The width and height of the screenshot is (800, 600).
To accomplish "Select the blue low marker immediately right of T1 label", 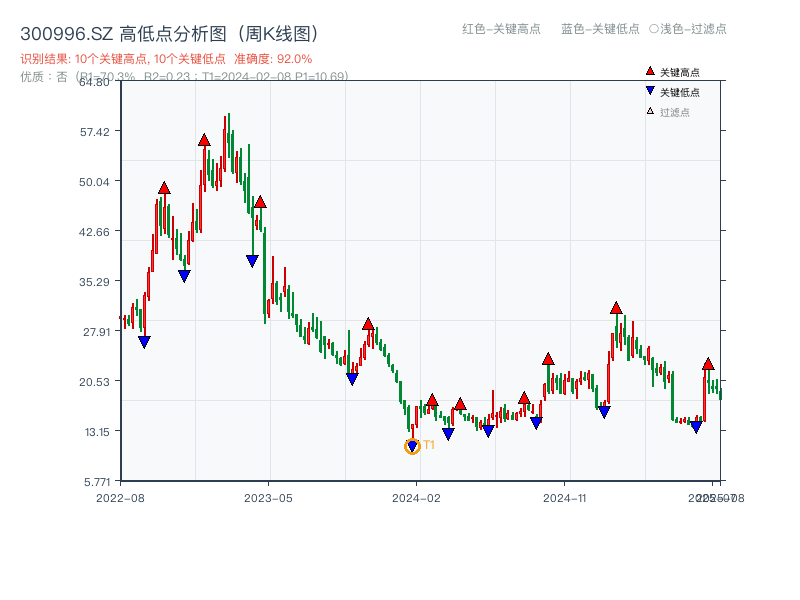I will (448, 434).
